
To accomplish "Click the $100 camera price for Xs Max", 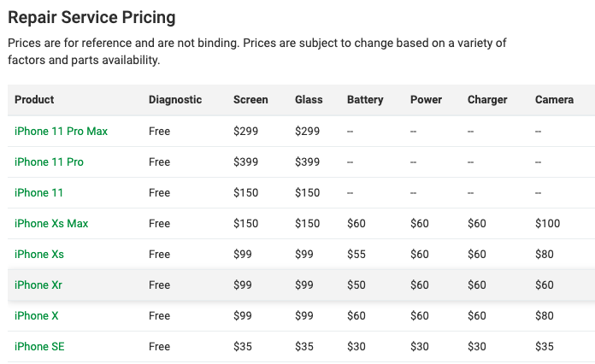I will [x=548, y=223].
